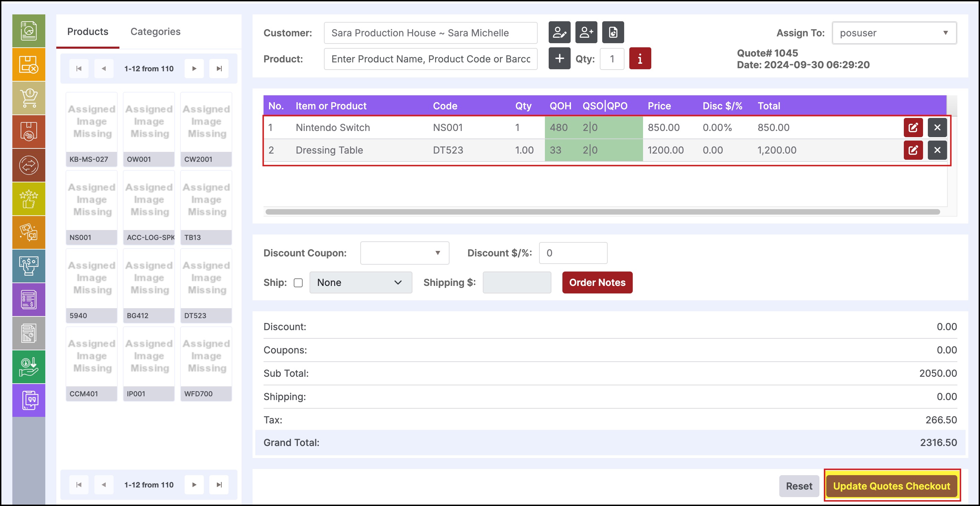This screenshot has height=506, width=980.
Task: Open the like/dislike feedback sidebar icon
Action: coord(28,232)
